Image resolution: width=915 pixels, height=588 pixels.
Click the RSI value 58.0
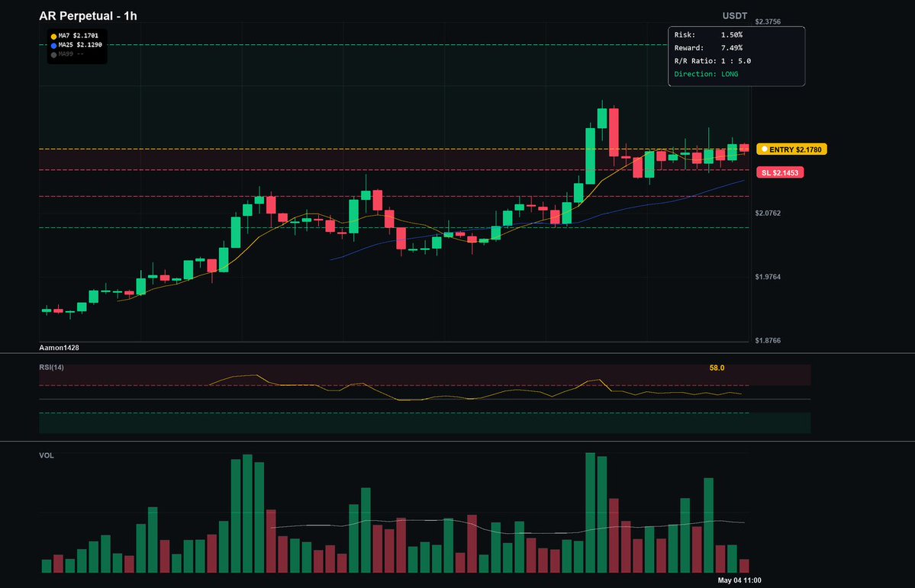tap(717, 368)
